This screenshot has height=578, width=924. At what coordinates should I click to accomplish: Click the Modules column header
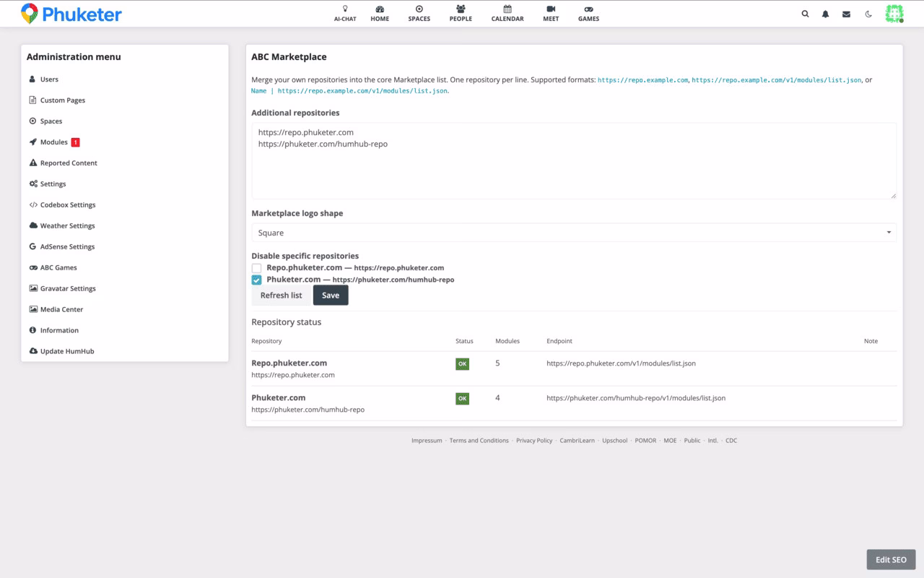coord(507,341)
